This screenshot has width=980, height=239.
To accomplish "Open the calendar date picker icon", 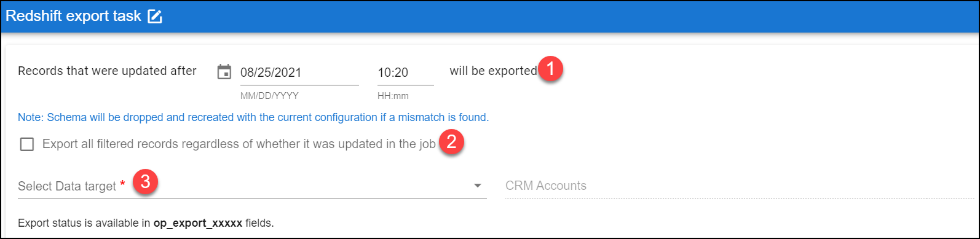I will tap(224, 72).
